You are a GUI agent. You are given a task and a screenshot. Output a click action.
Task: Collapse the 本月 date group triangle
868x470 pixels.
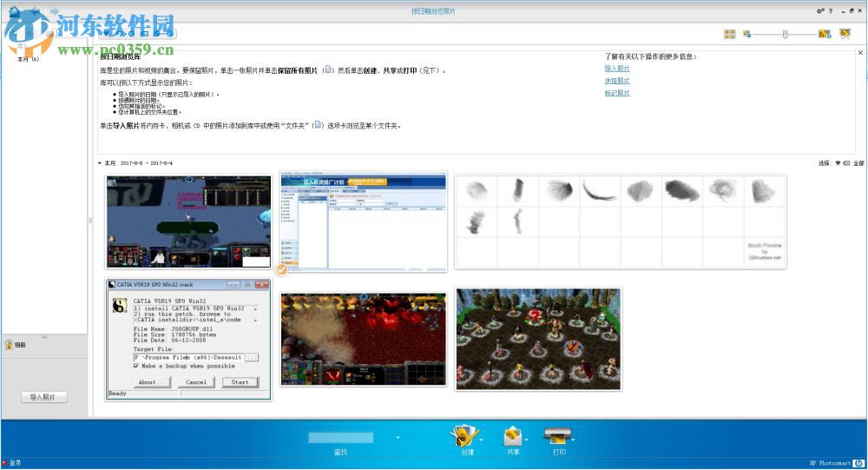click(x=100, y=163)
